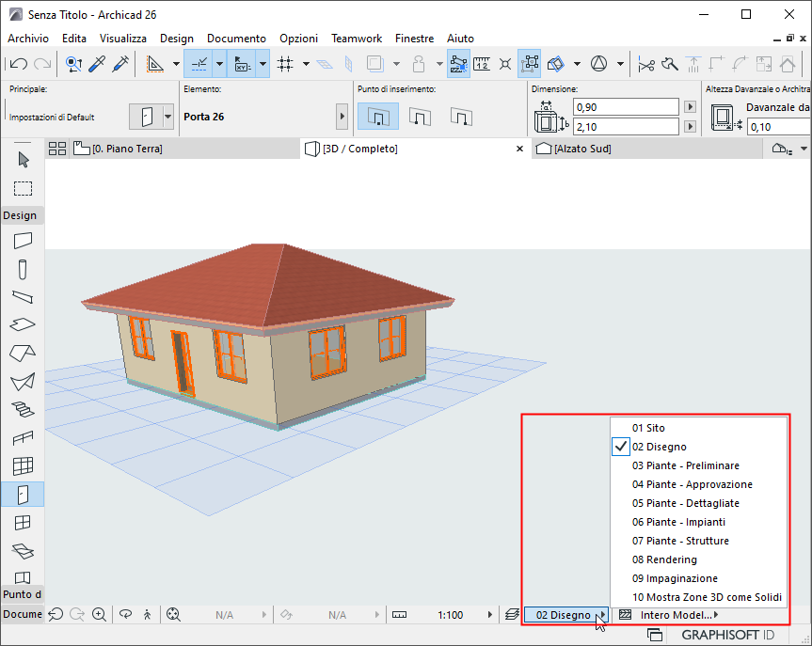Activate the Roof tool

24,353
